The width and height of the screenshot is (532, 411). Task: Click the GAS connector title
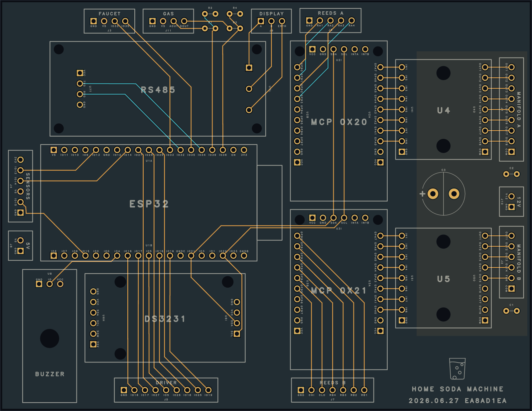pyautogui.click(x=168, y=14)
